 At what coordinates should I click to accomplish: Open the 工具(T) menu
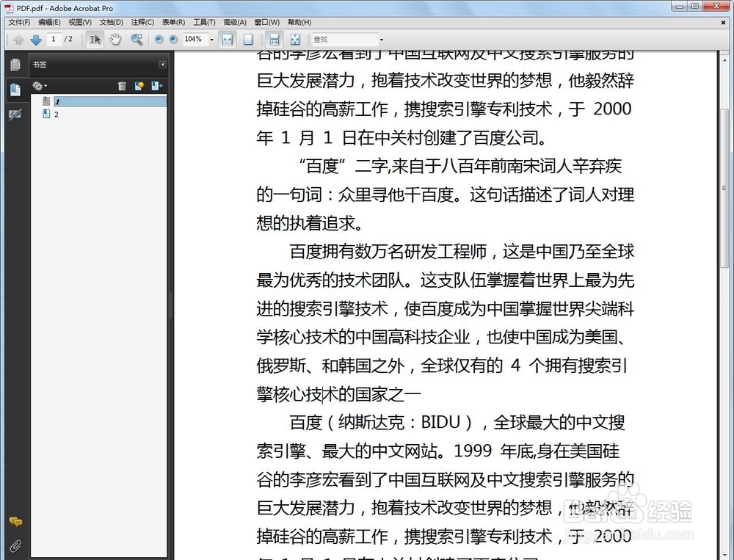coord(205,23)
